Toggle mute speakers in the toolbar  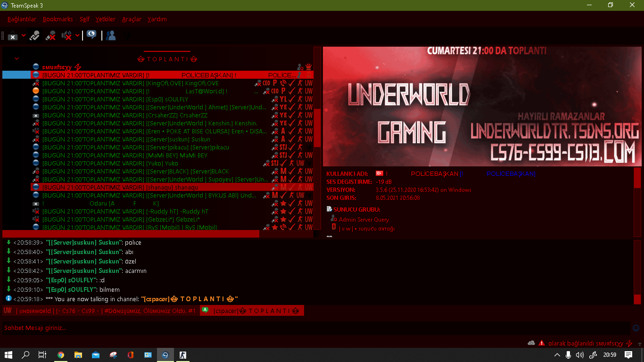click(x=66, y=36)
